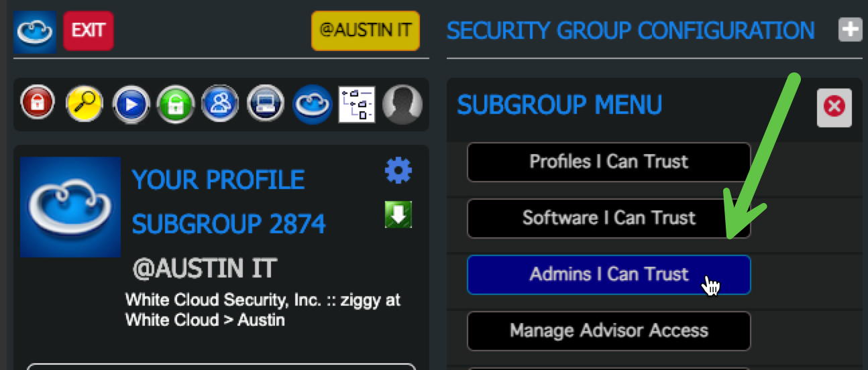Click the blue play arrow icon
This screenshot has height=370, width=868.
pos(131,105)
